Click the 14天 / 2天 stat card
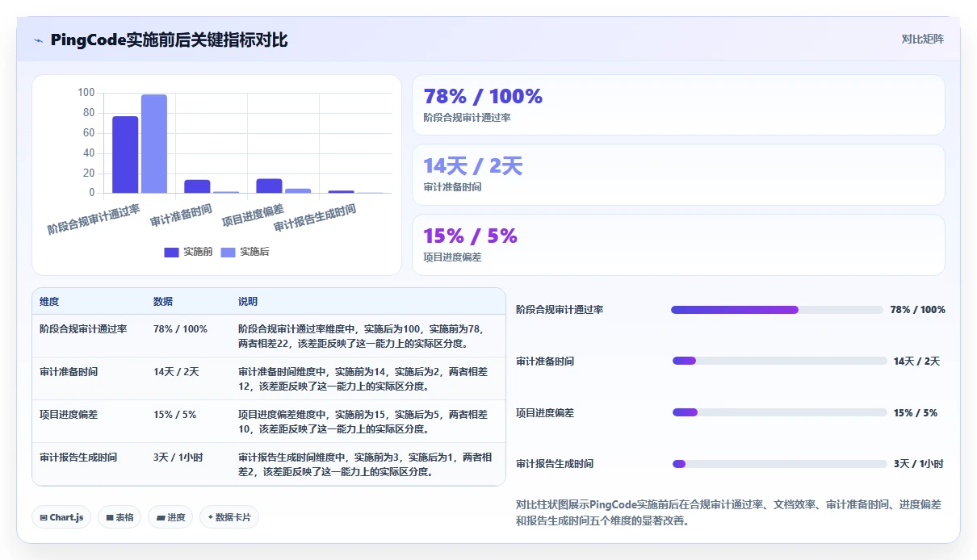 (678, 174)
